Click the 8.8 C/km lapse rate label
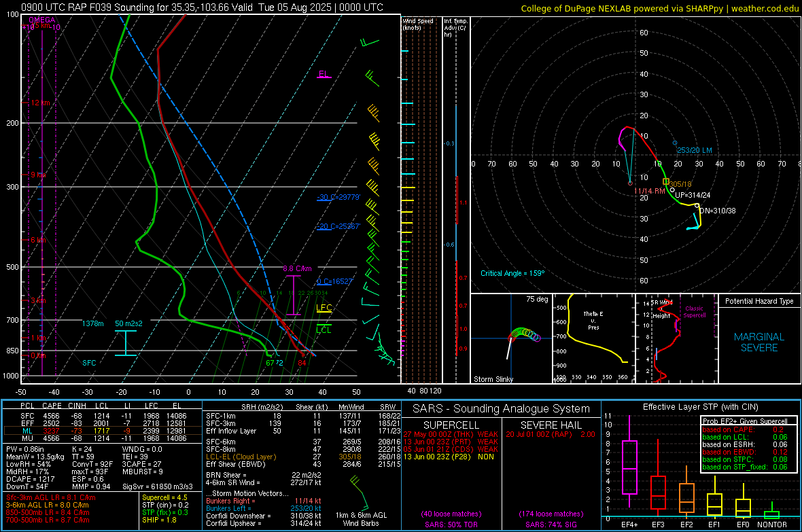Image resolution: width=802 pixels, height=532 pixels. pos(297,268)
